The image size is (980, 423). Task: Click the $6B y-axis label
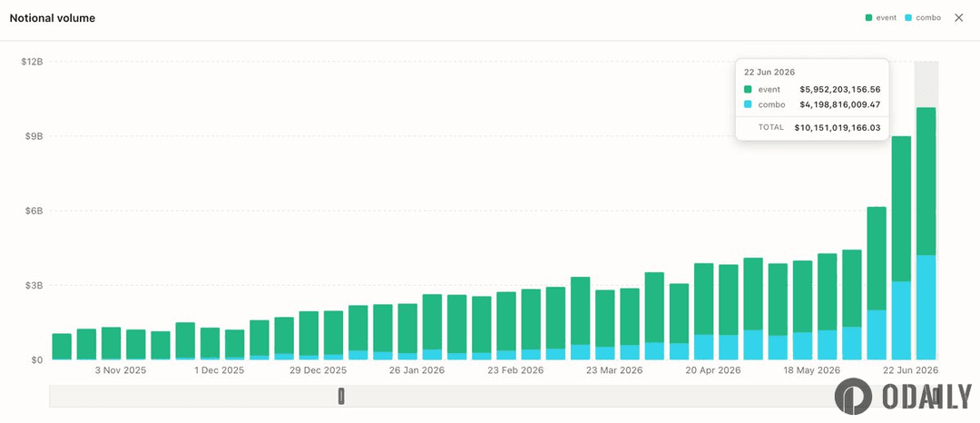click(x=34, y=211)
